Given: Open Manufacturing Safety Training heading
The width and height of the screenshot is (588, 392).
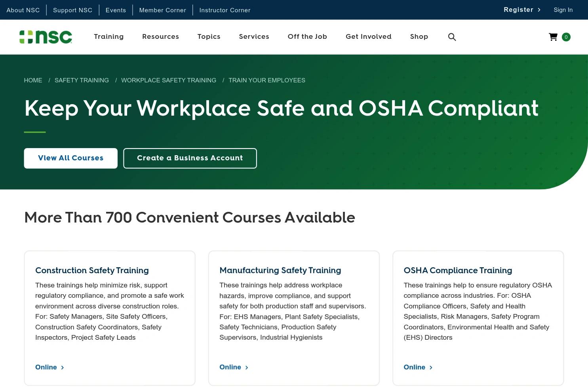Looking at the screenshot, I should (x=280, y=270).
